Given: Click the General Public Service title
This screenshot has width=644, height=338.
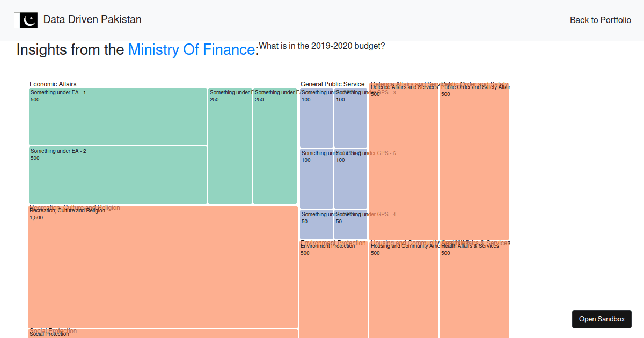Looking at the screenshot, I should (333, 84).
